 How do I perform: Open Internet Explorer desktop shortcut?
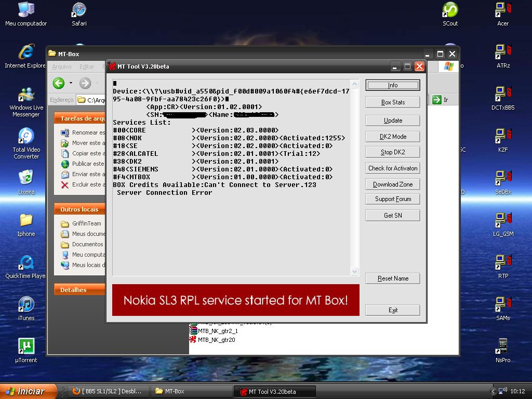pyautogui.click(x=26, y=56)
